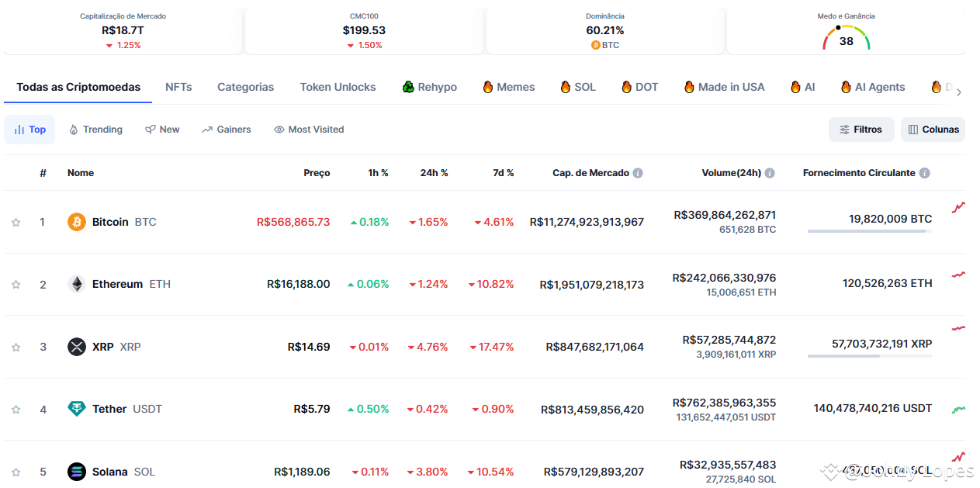Open info icon beside Fornecimento Circulante
Image resolution: width=980 pixels, height=488 pixels.
(925, 173)
